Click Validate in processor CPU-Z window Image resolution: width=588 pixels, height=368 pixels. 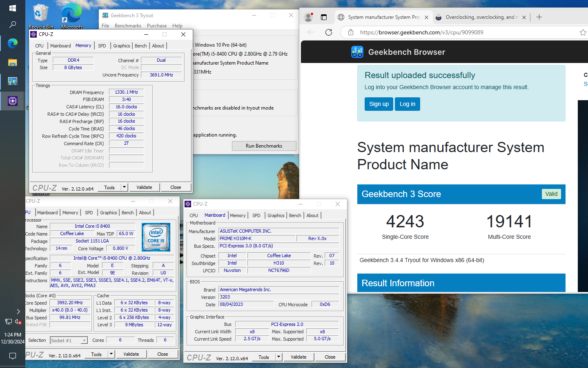click(131, 354)
